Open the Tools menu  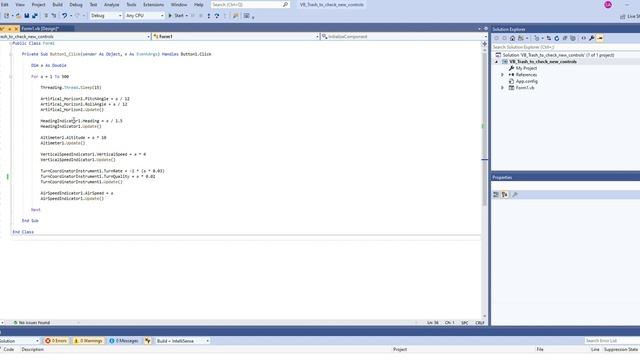pyautogui.click(x=131, y=4)
